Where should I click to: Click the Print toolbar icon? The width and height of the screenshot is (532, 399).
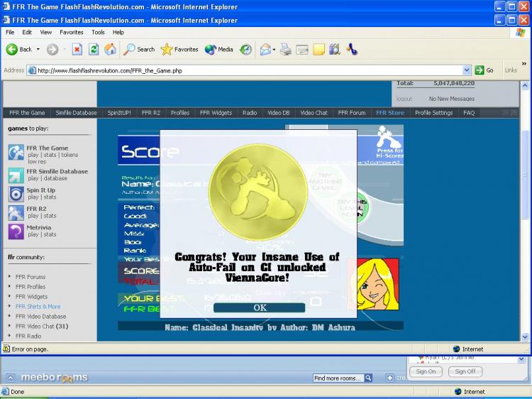285,49
